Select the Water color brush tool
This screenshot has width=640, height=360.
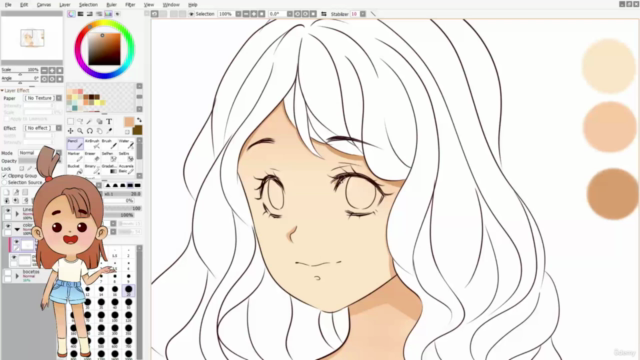point(126,144)
